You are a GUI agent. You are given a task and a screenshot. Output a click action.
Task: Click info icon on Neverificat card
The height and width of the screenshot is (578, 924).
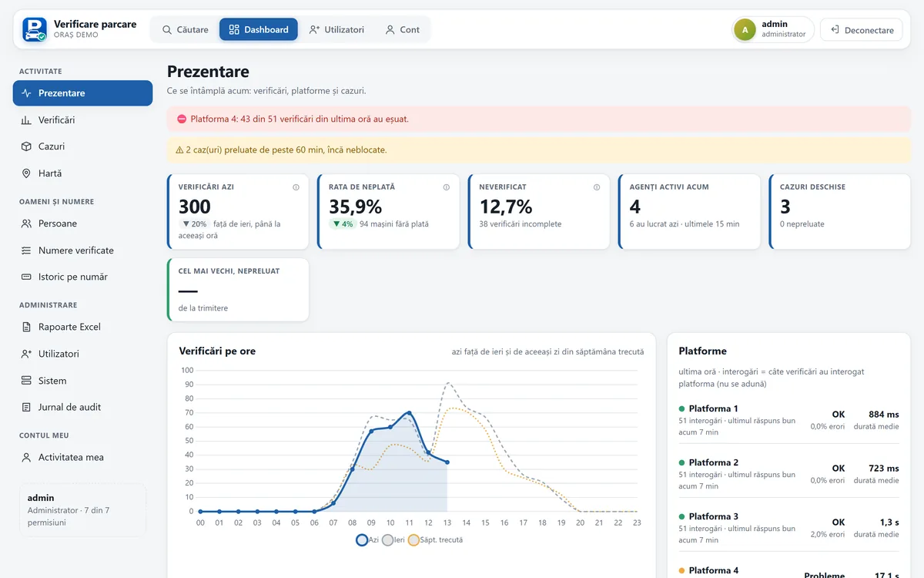(597, 187)
